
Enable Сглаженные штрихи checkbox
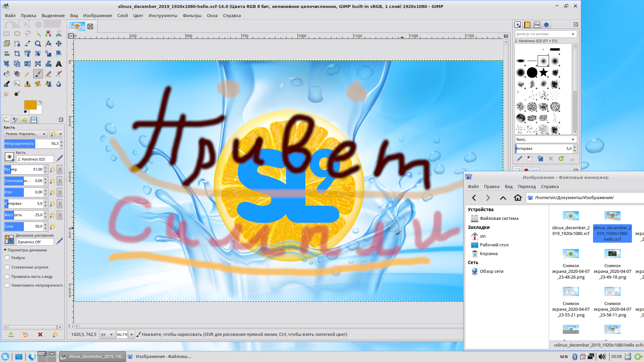(x=7, y=267)
